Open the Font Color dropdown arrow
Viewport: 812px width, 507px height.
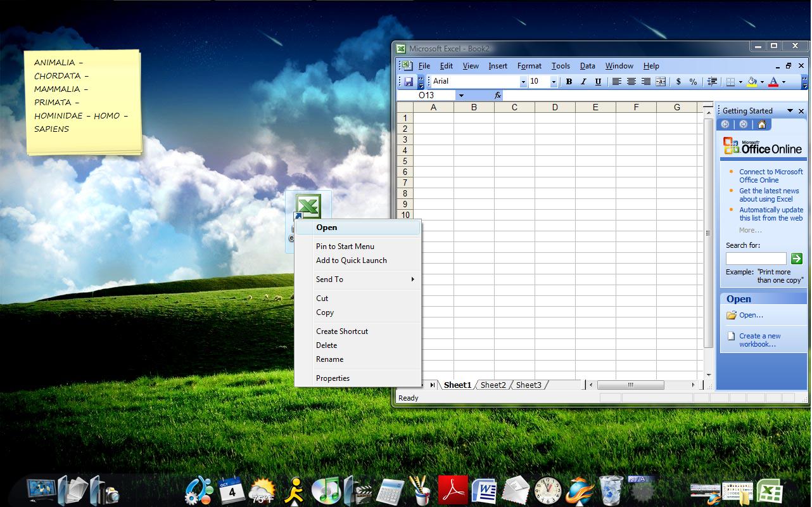tap(783, 82)
